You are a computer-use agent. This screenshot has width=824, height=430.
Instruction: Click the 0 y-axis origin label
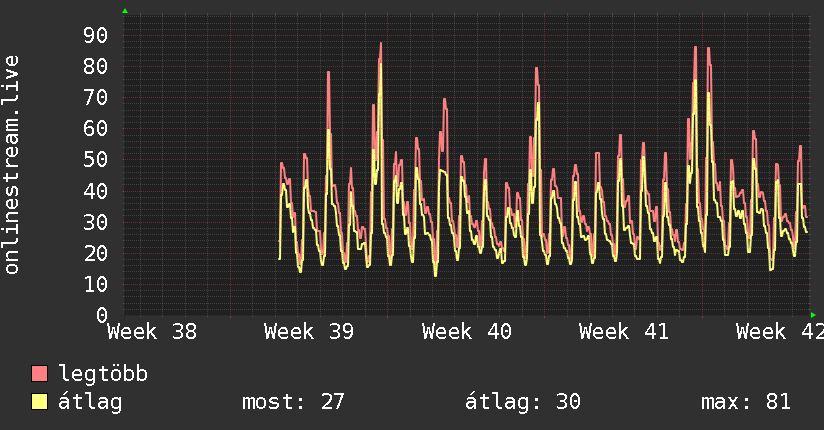pos(102,315)
